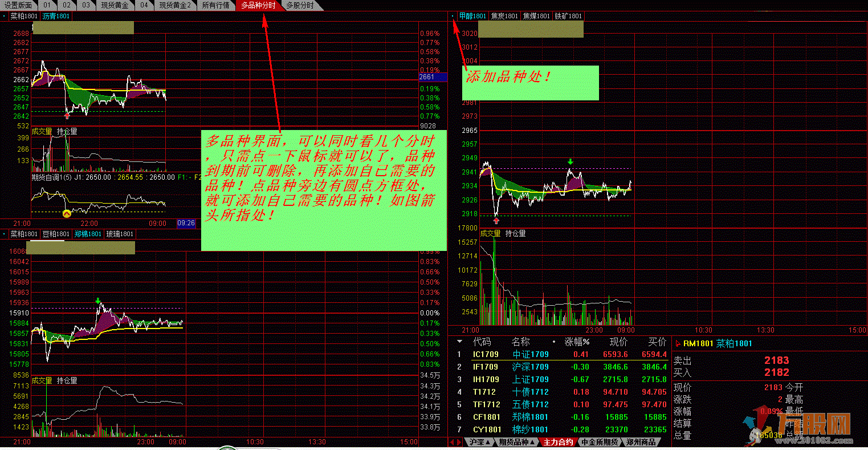868x450 pixels.
Task: Open the 郑州商品 tab
Action: (x=641, y=442)
